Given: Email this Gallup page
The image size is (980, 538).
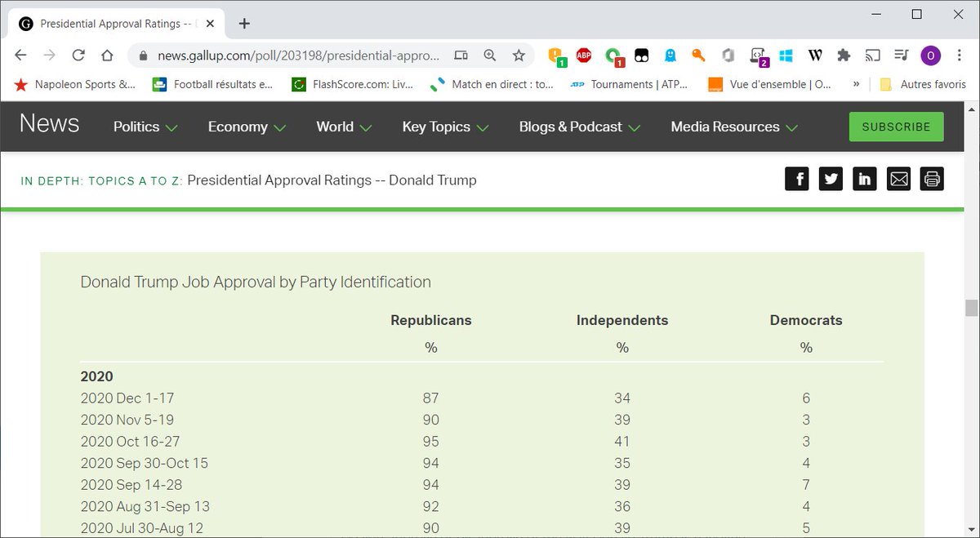Looking at the screenshot, I should (898, 179).
